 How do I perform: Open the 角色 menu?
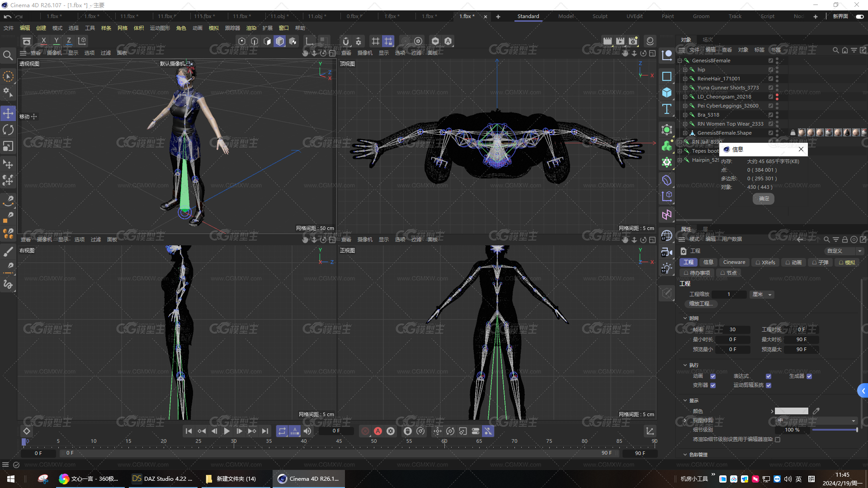(181, 28)
